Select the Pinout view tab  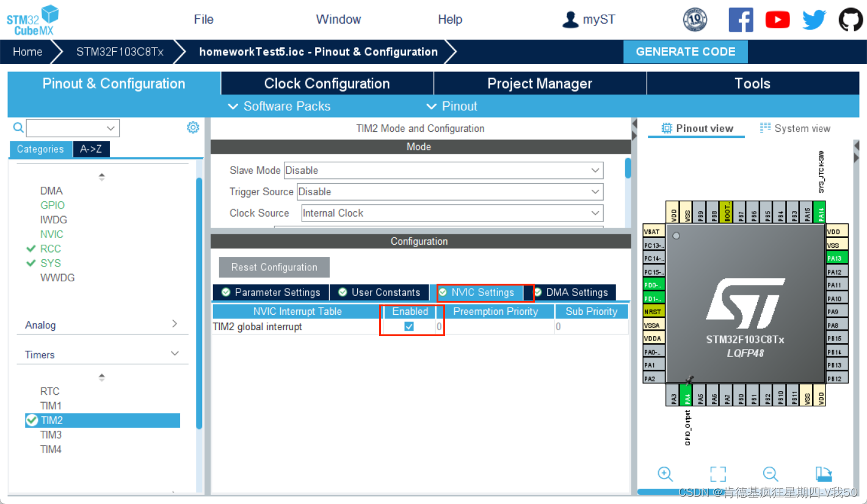[x=697, y=128]
